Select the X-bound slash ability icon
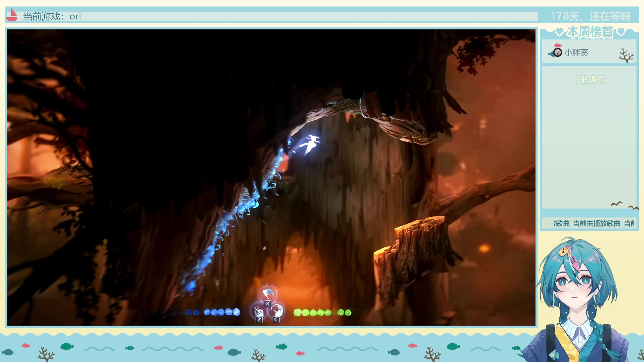The image size is (644, 362). [x=268, y=295]
